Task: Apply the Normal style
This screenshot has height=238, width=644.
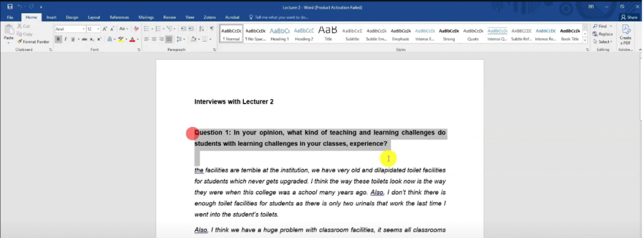Action: coord(231,33)
